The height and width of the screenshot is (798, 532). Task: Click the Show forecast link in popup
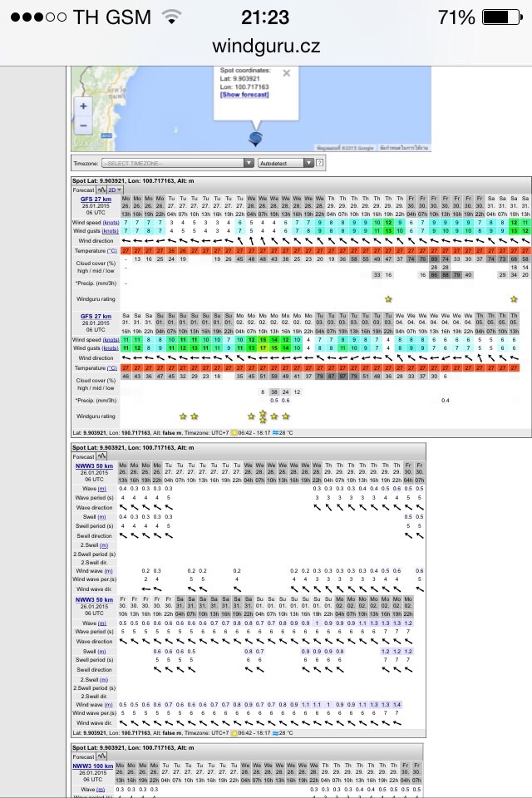click(244, 95)
